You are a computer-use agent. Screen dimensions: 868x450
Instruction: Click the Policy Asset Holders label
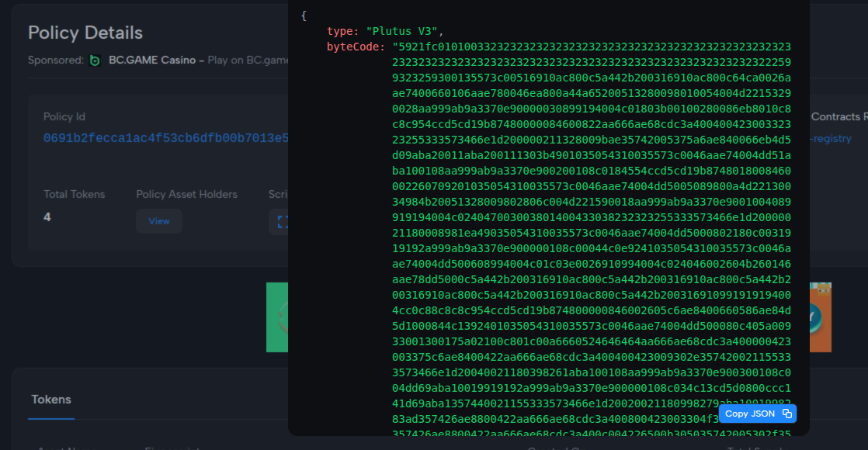(186, 194)
